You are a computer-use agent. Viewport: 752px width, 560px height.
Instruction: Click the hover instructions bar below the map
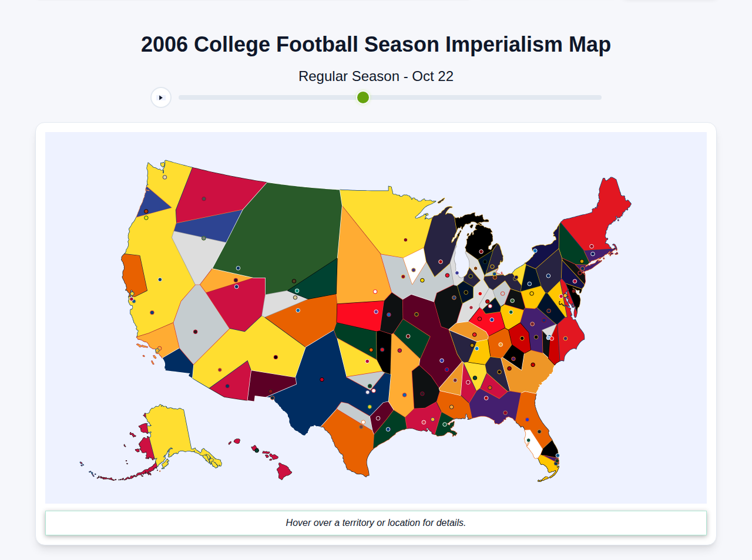pyautogui.click(x=376, y=522)
